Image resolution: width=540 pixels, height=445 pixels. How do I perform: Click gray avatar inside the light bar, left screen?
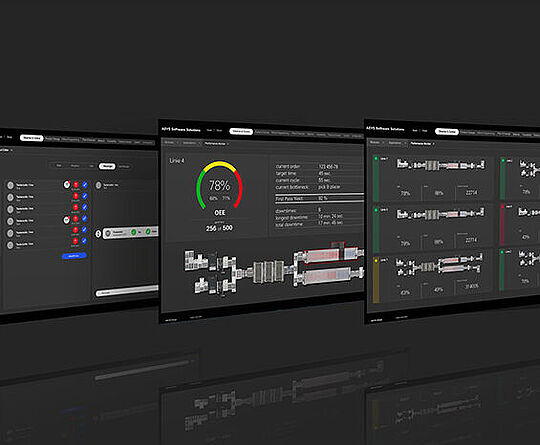click(x=108, y=233)
